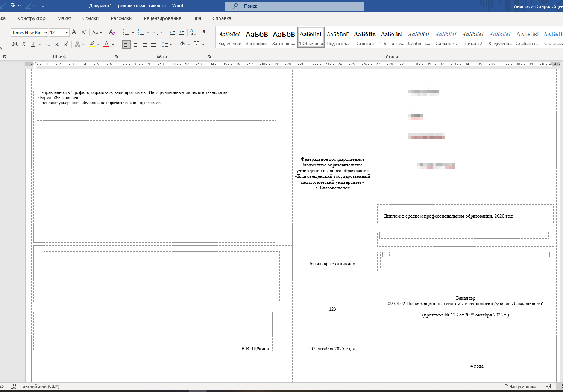
Task: Toggle italic (К) formatting
Action: click(24, 44)
